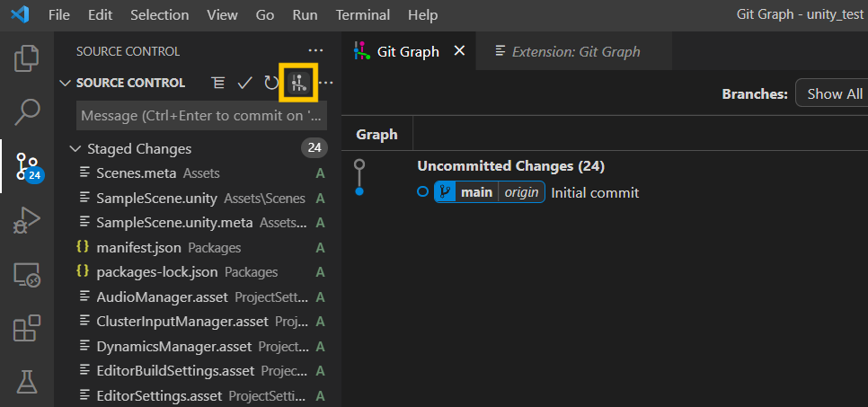This screenshot has height=407, width=868.
Task: Click the Graph column header
Action: click(x=377, y=135)
